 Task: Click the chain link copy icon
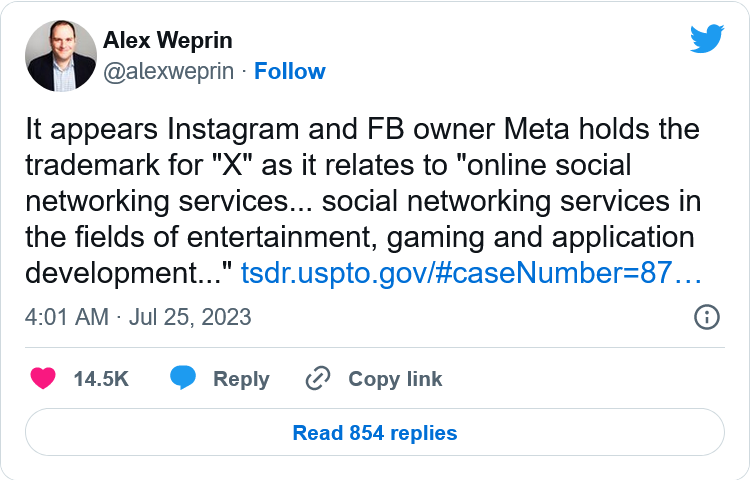pos(318,379)
